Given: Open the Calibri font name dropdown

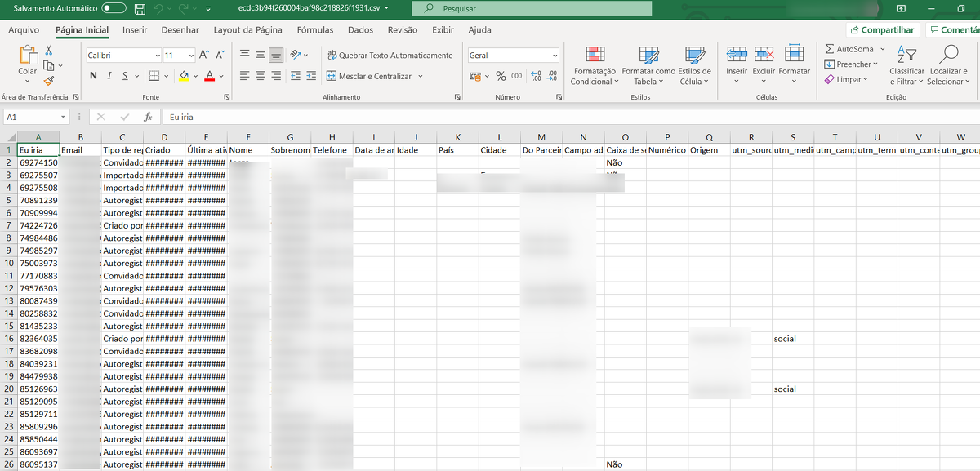Looking at the screenshot, I should [158, 56].
